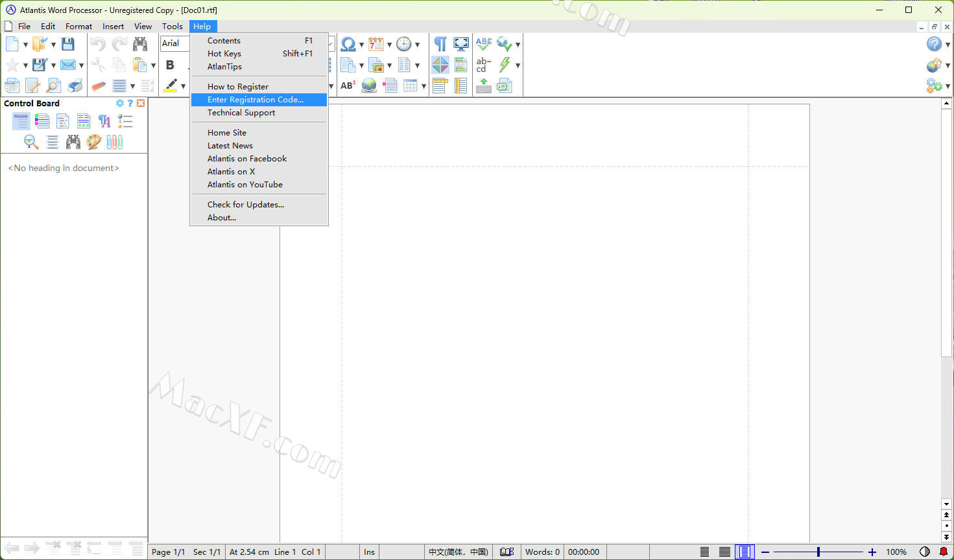Toggle the Ins insert mode indicator
The width and height of the screenshot is (954, 560).
point(369,552)
